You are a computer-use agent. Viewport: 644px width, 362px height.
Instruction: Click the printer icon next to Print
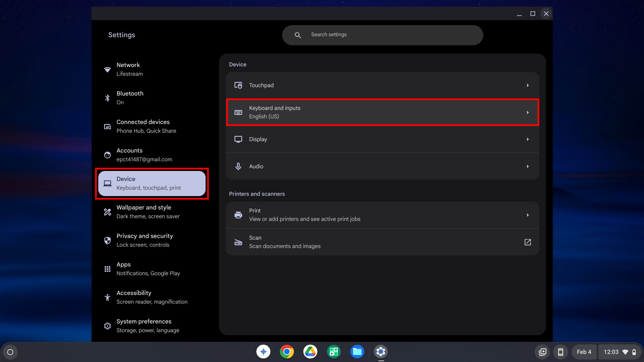tap(238, 215)
